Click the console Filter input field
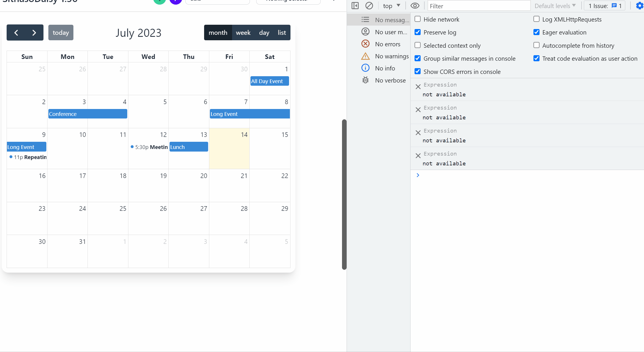The image size is (644, 352). tap(479, 6)
